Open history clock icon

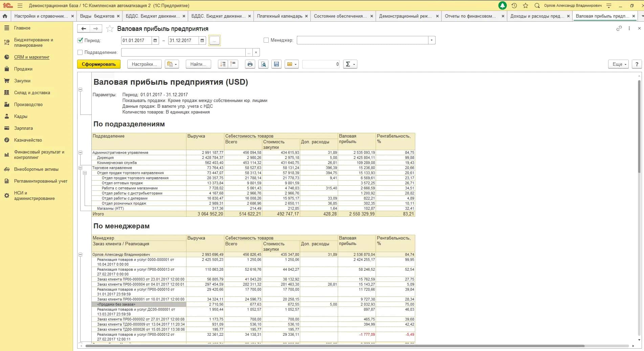[514, 5]
